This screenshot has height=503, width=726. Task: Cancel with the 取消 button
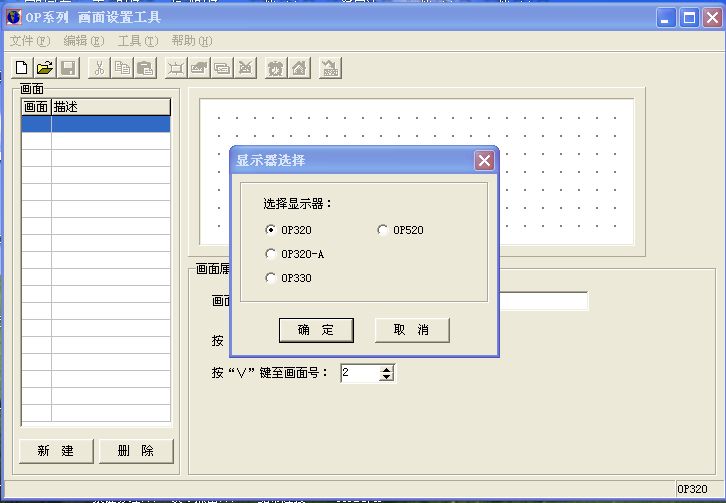click(x=412, y=330)
